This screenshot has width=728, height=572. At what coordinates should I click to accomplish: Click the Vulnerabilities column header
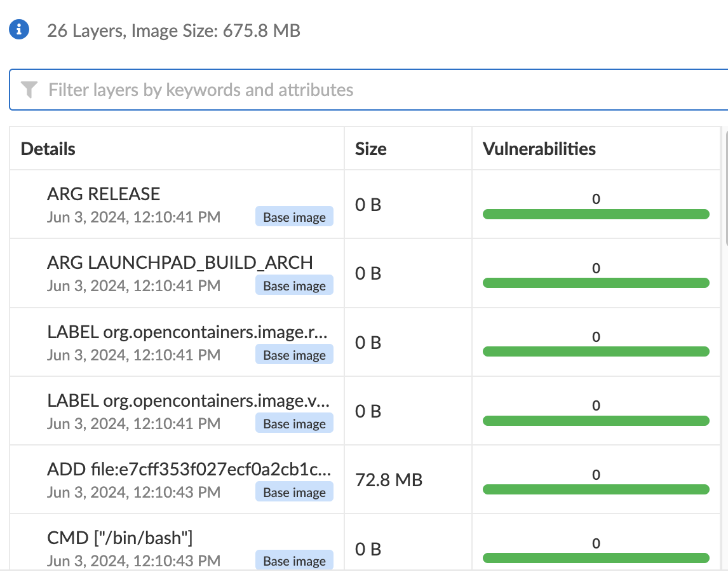click(539, 149)
